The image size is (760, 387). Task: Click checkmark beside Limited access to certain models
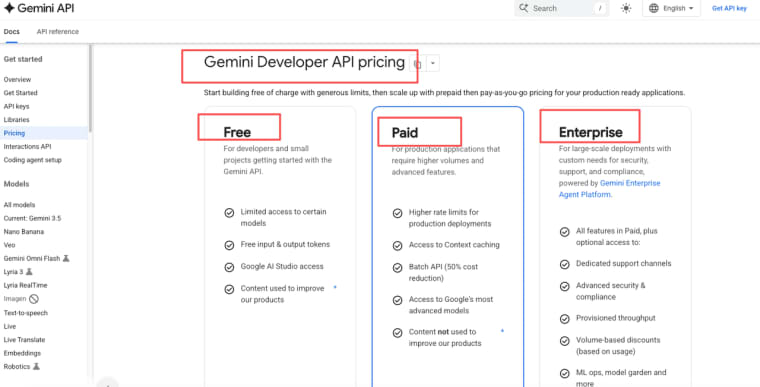[x=229, y=213]
